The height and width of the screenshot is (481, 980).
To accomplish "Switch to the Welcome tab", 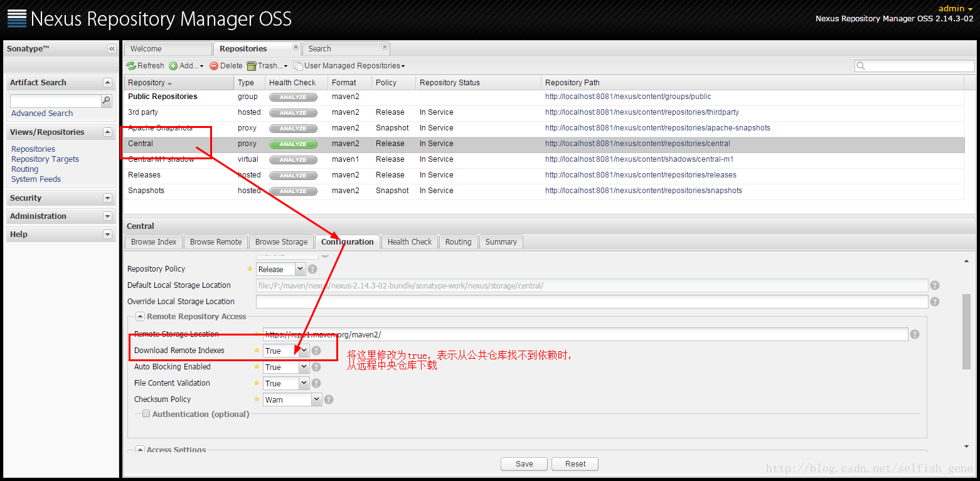I will (x=168, y=49).
